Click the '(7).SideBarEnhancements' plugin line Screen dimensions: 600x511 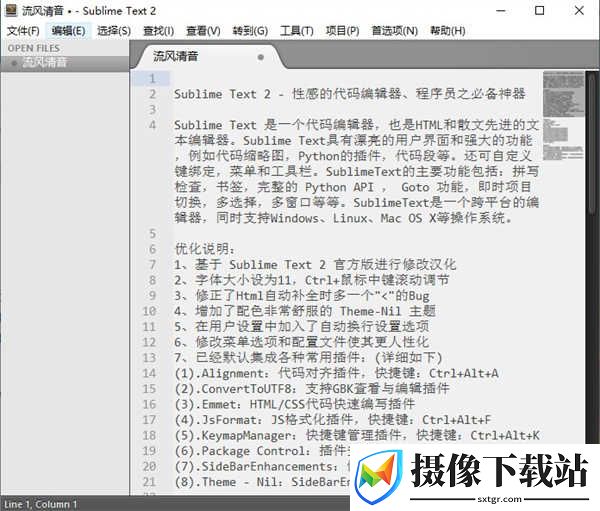point(262,467)
